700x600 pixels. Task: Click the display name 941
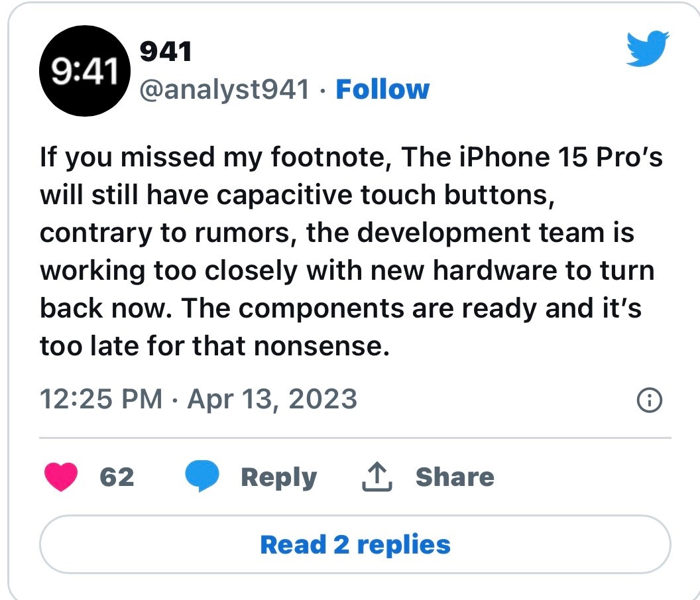[x=165, y=52]
